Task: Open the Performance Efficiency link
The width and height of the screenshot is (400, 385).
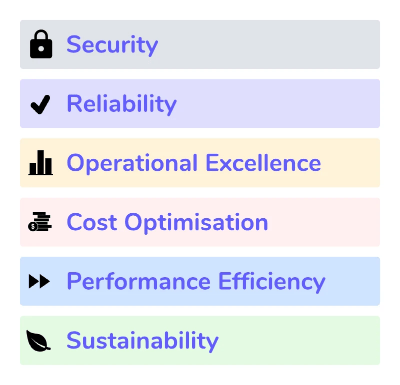Action: pos(196,282)
